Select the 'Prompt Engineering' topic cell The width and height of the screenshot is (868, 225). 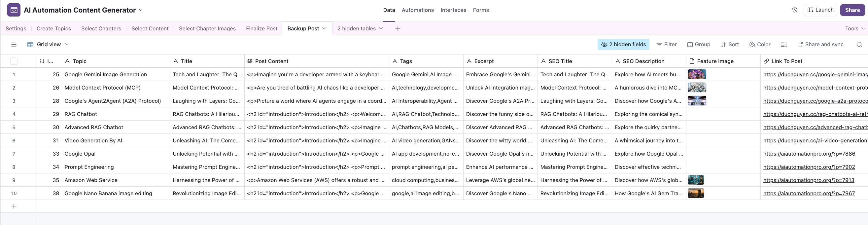coord(116,167)
